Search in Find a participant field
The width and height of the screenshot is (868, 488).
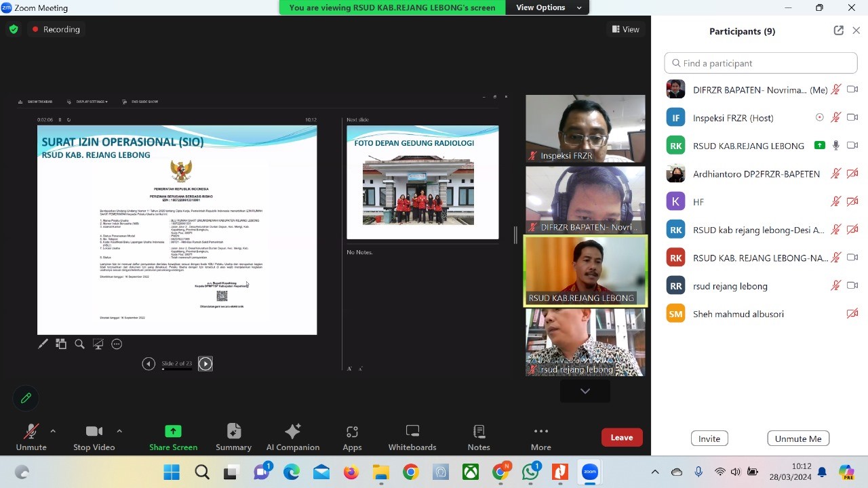(x=761, y=63)
